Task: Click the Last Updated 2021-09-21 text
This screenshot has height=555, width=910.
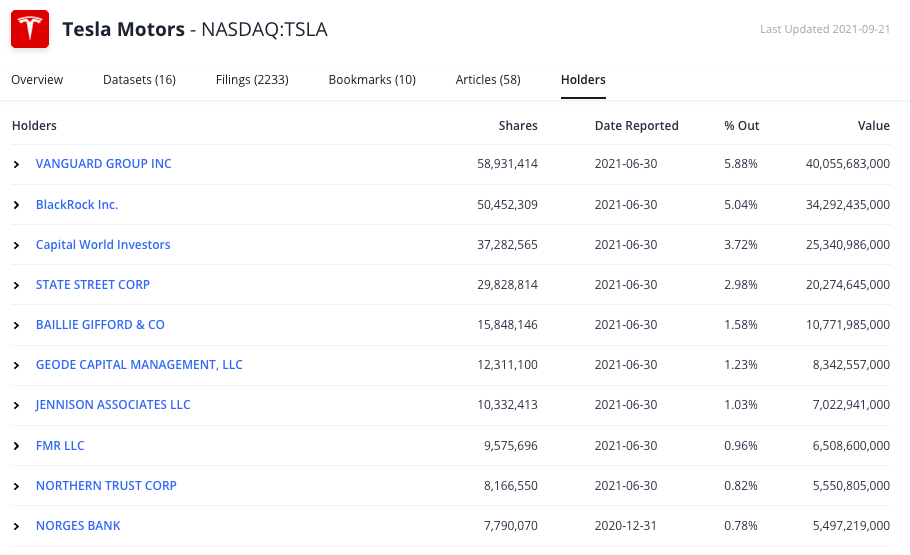Action: [x=825, y=29]
